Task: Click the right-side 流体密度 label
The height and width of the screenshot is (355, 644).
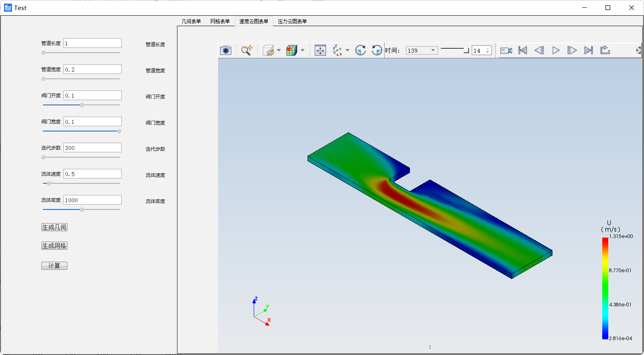Action: (155, 201)
